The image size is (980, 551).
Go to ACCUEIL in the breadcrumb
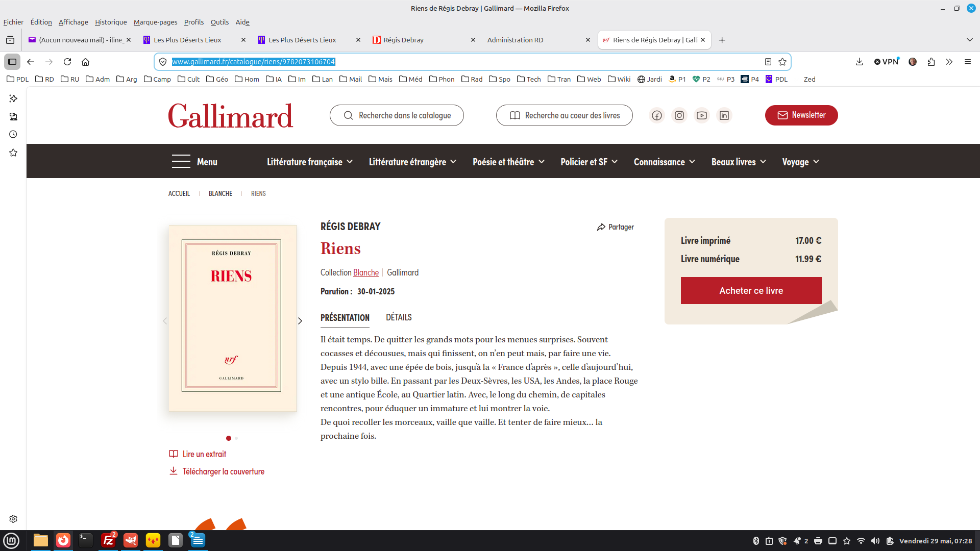[179, 194]
